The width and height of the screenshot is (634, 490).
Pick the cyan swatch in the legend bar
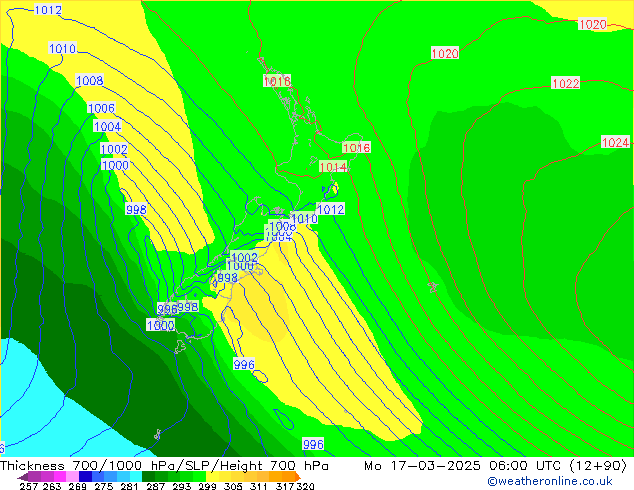(x=136, y=476)
